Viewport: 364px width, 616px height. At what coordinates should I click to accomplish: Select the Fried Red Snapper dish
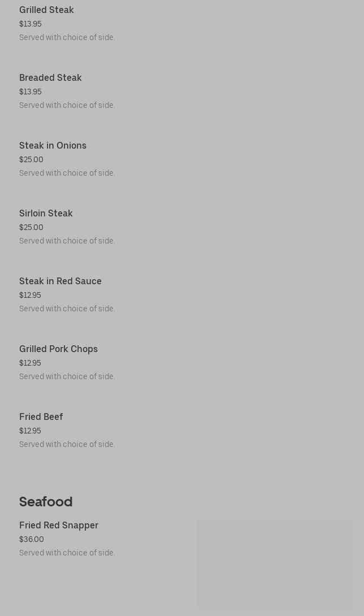click(x=59, y=526)
